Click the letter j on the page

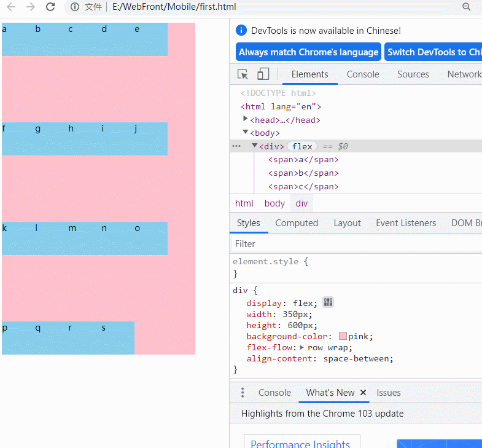coord(136,129)
